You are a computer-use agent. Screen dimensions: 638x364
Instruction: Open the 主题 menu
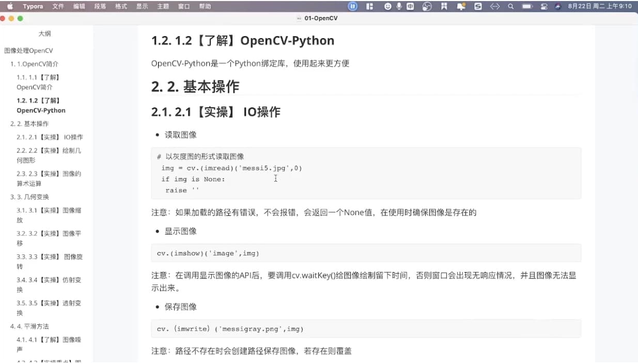coord(162,6)
